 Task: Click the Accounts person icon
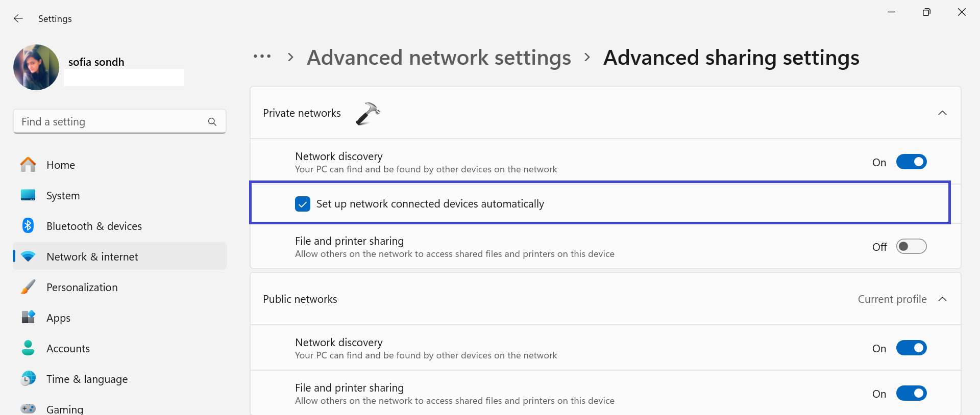pyautogui.click(x=28, y=348)
